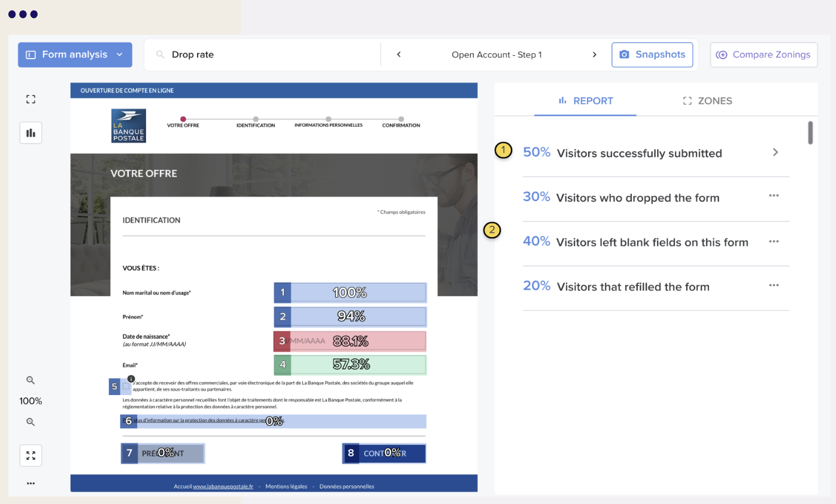
Task: Check the commercial offers consent checkbox
Action: click(126, 387)
